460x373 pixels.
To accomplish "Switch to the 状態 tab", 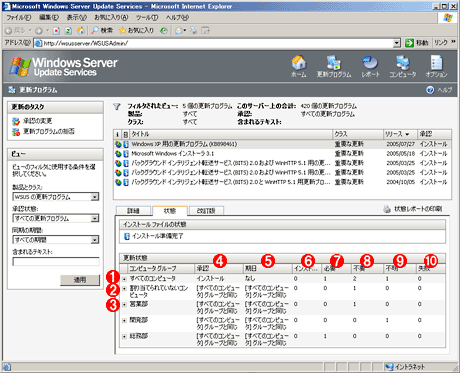I will pyautogui.click(x=170, y=211).
